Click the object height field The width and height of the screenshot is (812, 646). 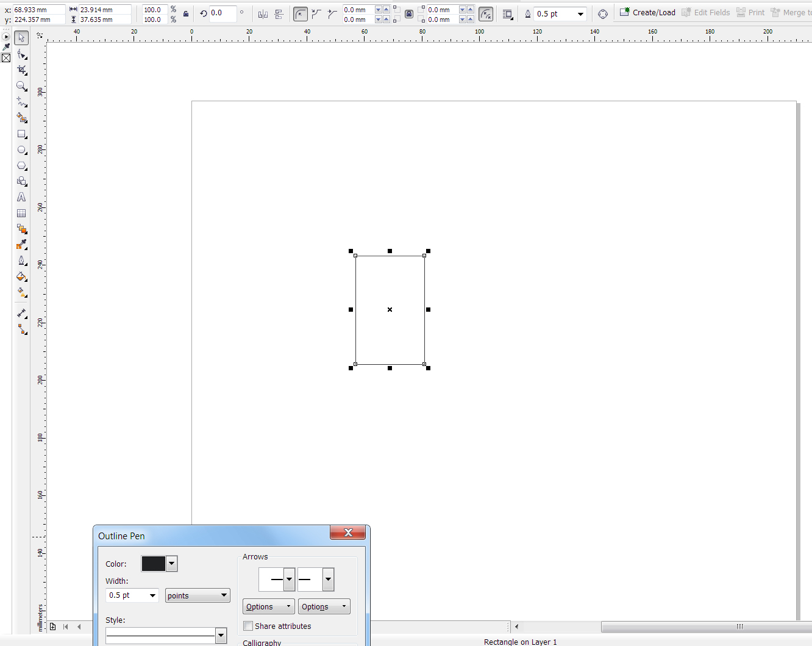click(105, 20)
